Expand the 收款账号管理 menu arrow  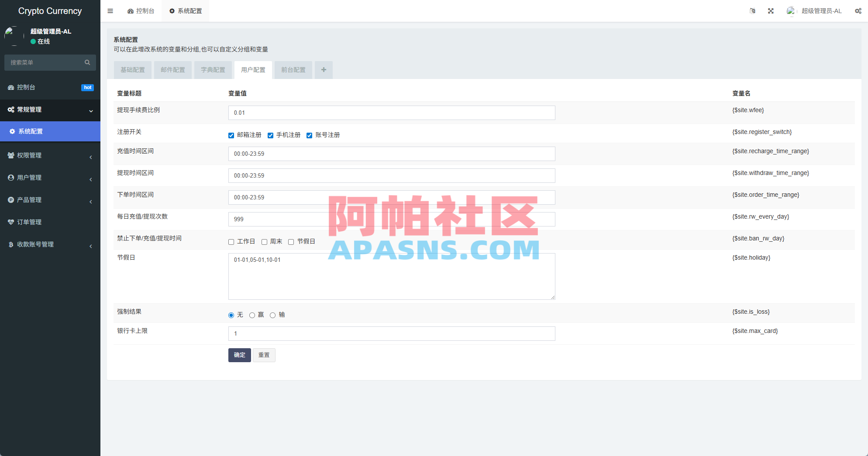click(x=91, y=246)
